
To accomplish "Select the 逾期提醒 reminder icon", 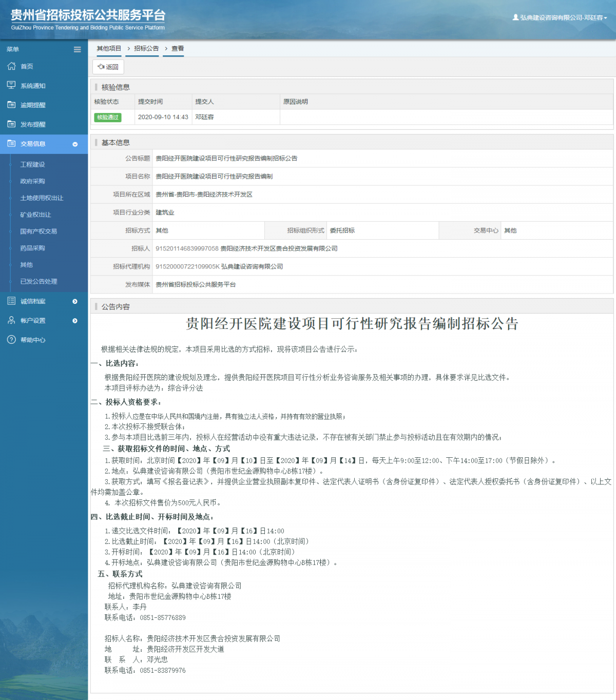I will pyautogui.click(x=11, y=105).
